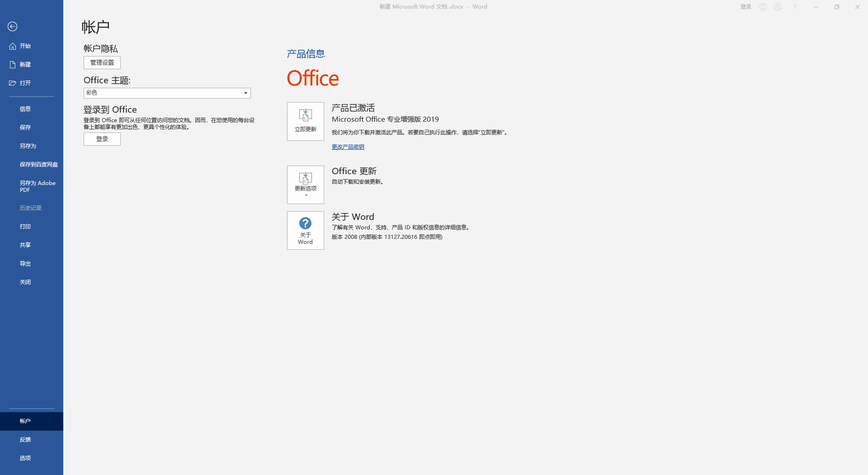This screenshot has height=475, width=868.
Task: Click the 管理设置 button
Action: click(x=102, y=62)
